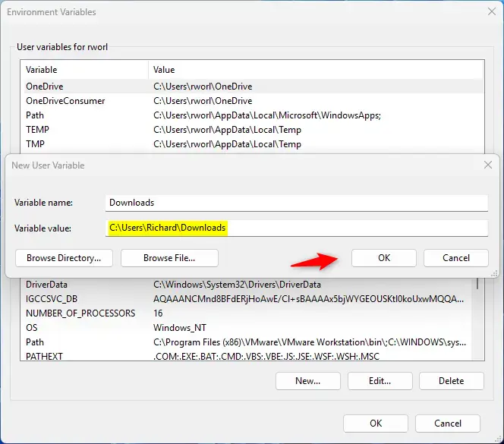
Task: Close the Environment Variables window
Action: (x=491, y=11)
